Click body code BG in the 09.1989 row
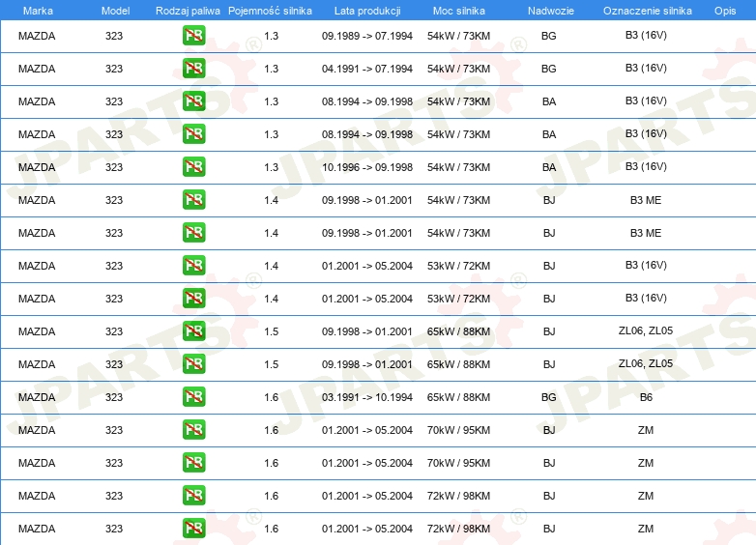Image resolution: width=756 pixels, height=545 pixels. pyautogui.click(x=549, y=36)
